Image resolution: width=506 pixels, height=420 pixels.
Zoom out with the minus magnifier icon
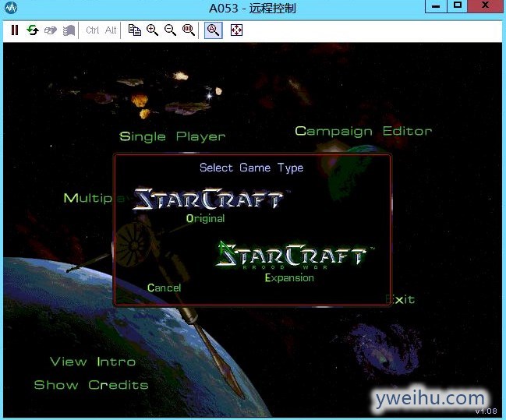(171, 30)
